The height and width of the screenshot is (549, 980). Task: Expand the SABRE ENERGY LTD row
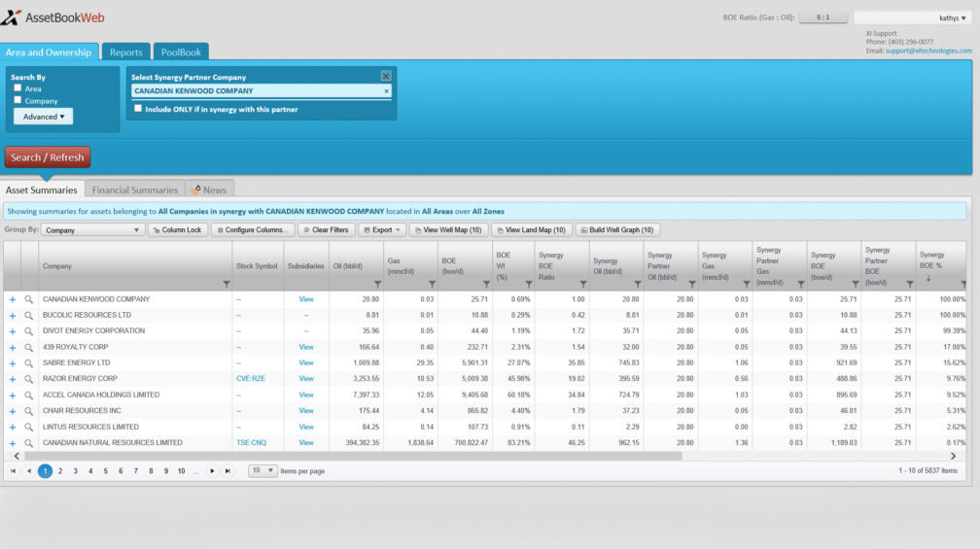coord(13,362)
